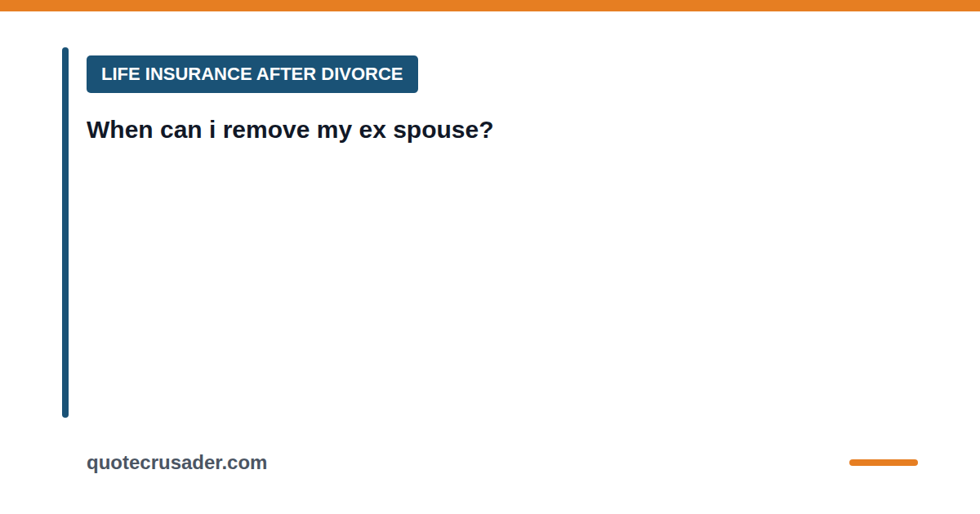This screenshot has height=514, width=980.
Task: Click the word "spouse?" in the heading
Action: tap(443, 131)
